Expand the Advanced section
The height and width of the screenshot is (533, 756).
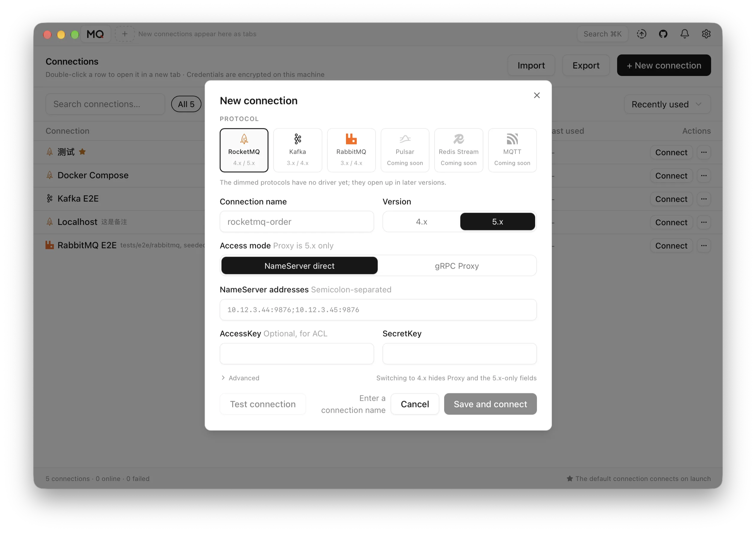[240, 378]
